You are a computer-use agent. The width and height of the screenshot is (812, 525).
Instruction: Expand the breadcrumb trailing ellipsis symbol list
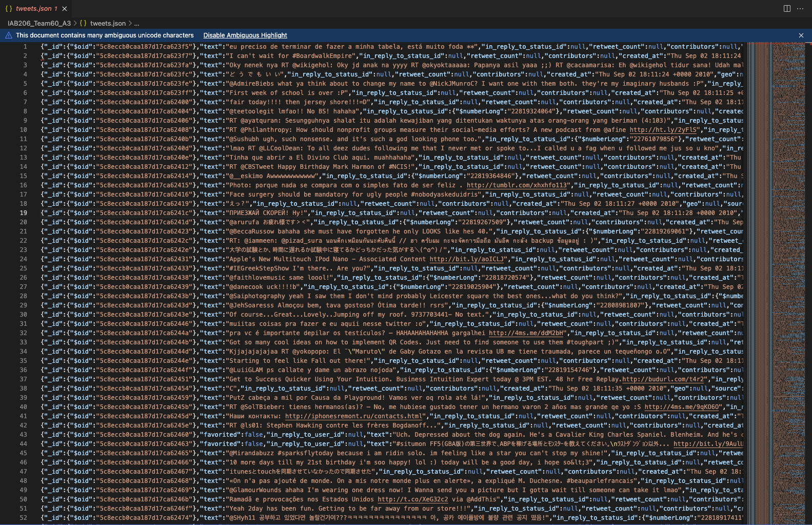[136, 23]
